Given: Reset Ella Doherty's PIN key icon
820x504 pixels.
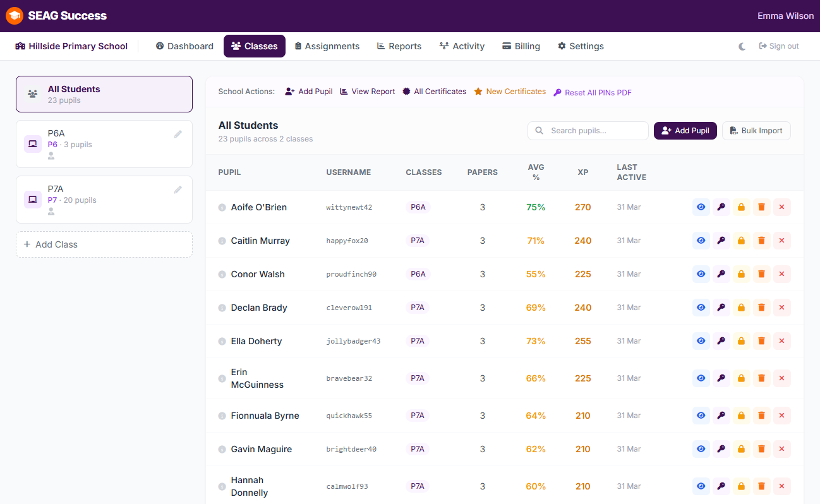Looking at the screenshot, I should coord(721,341).
